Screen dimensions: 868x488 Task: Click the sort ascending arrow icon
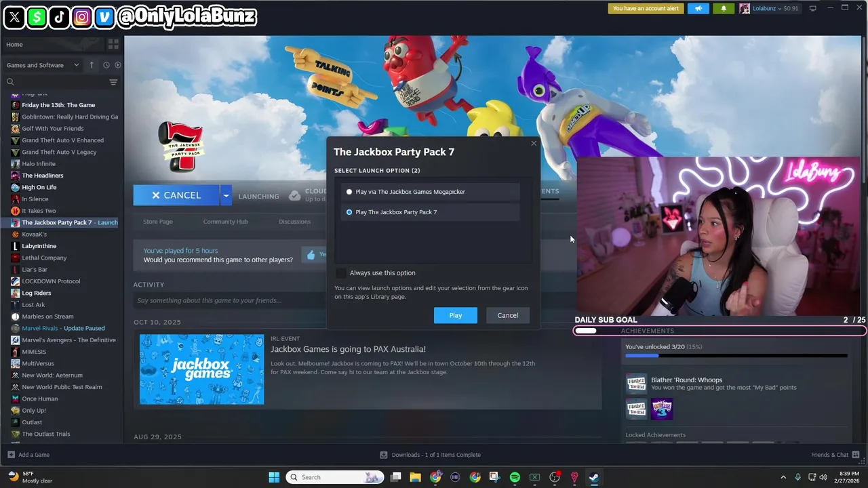(x=93, y=65)
